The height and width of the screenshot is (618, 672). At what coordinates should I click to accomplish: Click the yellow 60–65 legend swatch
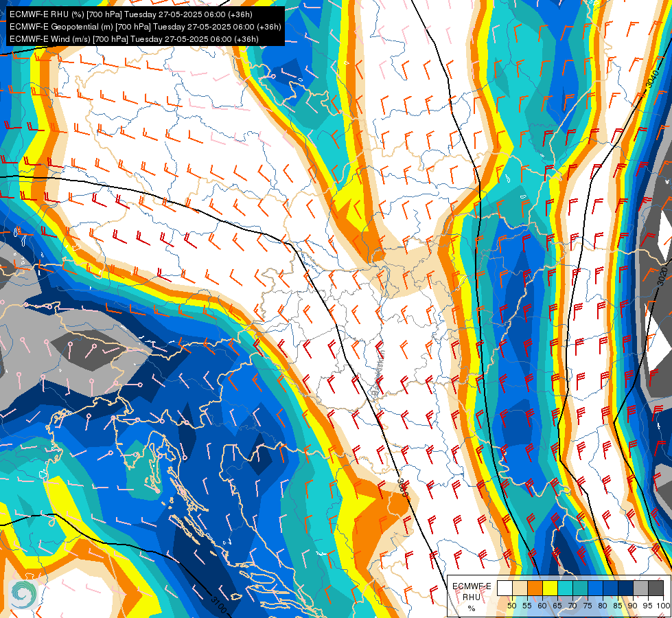[550, 588]
